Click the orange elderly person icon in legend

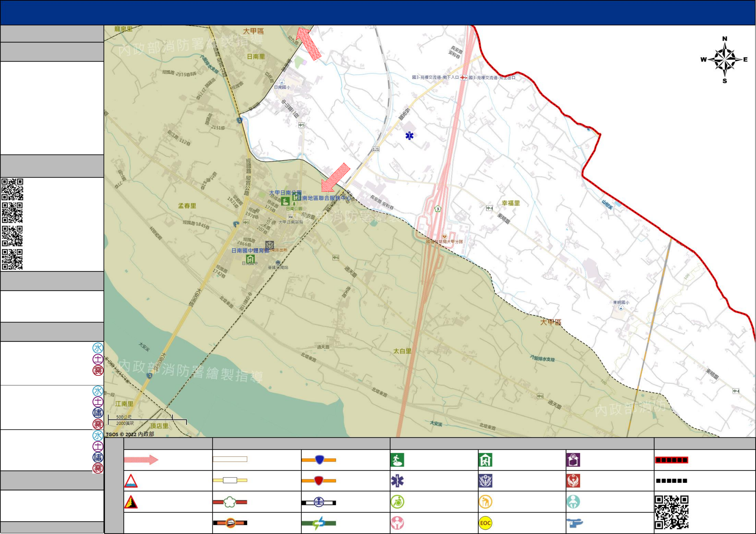point(485,502)
